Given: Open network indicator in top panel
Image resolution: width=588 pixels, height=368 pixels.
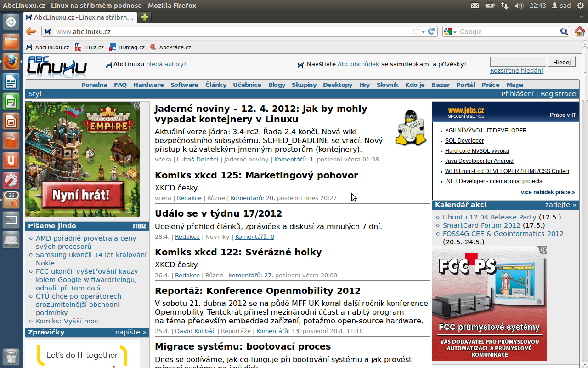Looking at the screenshot, I should click(x=504, y=6).
